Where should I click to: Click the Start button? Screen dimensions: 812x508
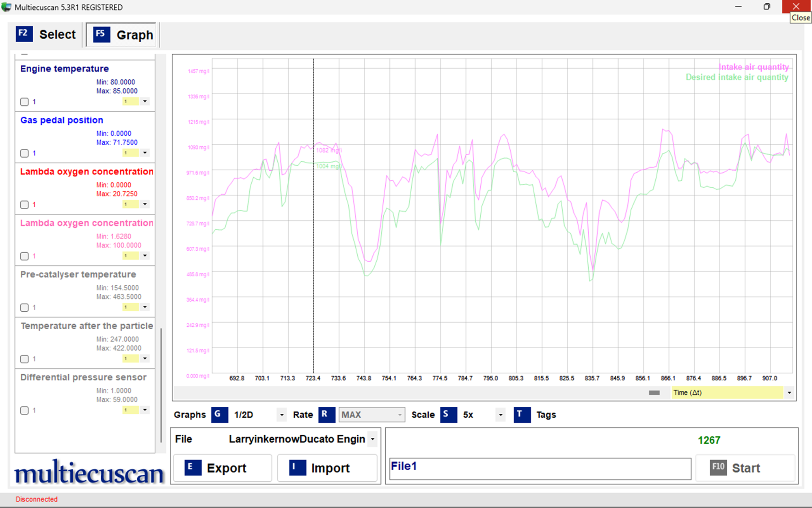point(745,468)
